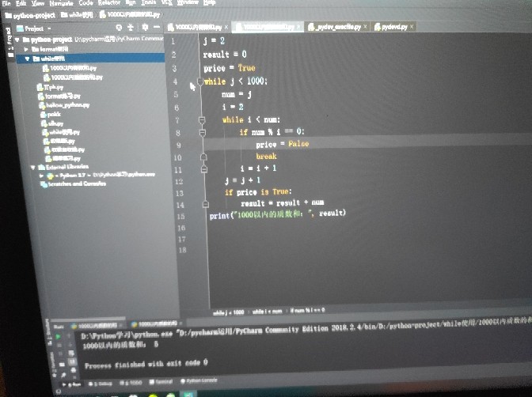Click 'Process finished with exit code 0' output
Screen dimensions: 532x397
click(x=146, y=365)
